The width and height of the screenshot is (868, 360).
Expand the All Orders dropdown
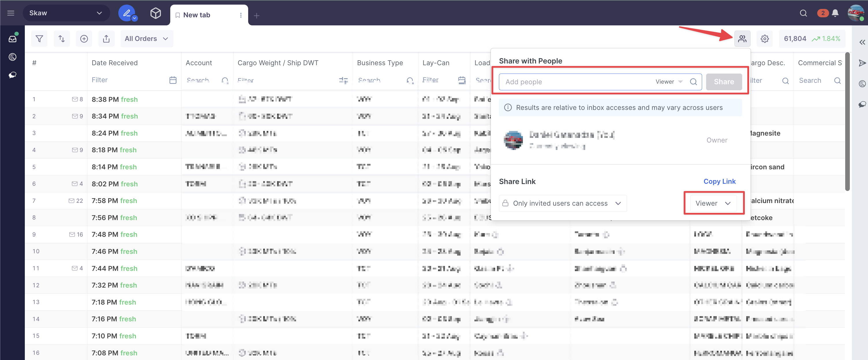point(147,39)
